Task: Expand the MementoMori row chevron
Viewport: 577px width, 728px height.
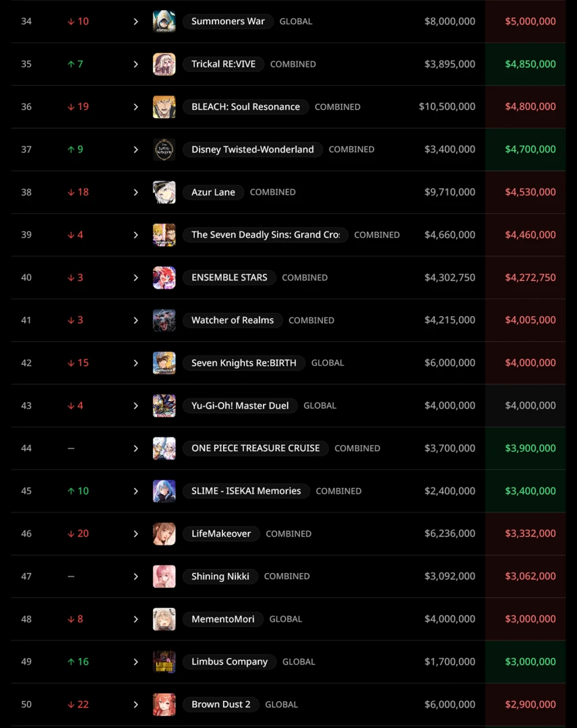Action: point(135,619)
